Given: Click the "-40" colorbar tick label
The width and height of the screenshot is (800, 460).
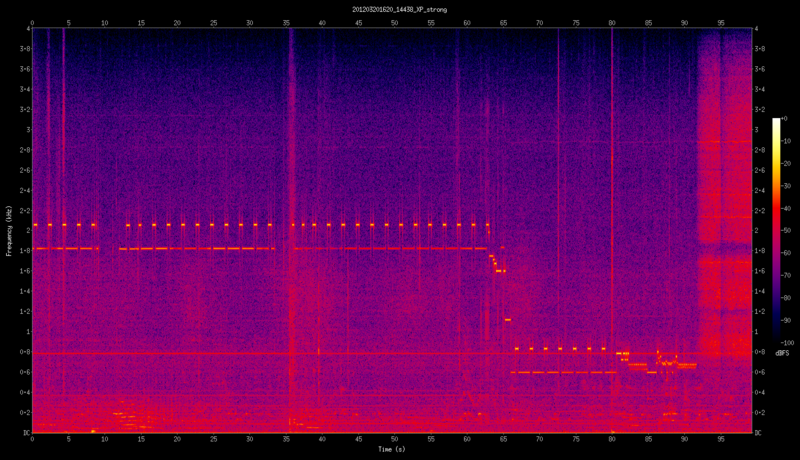Looking at the screenshot, I should coord(785,208).
